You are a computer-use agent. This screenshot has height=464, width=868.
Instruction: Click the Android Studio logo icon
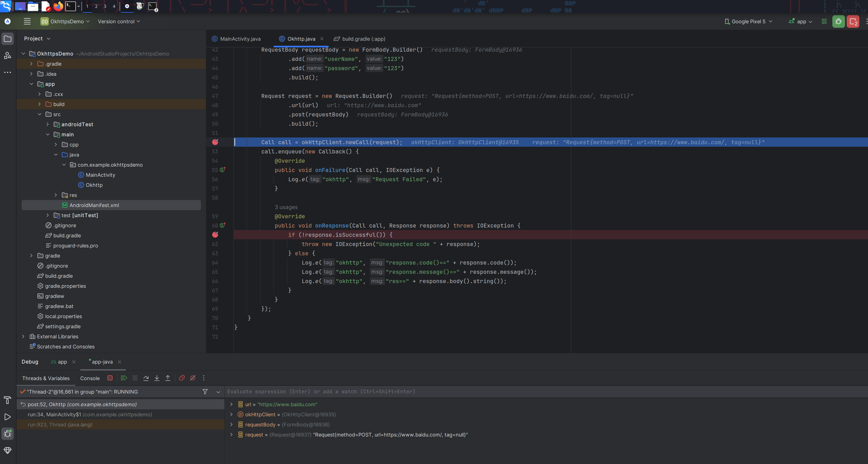click(7, 21)
